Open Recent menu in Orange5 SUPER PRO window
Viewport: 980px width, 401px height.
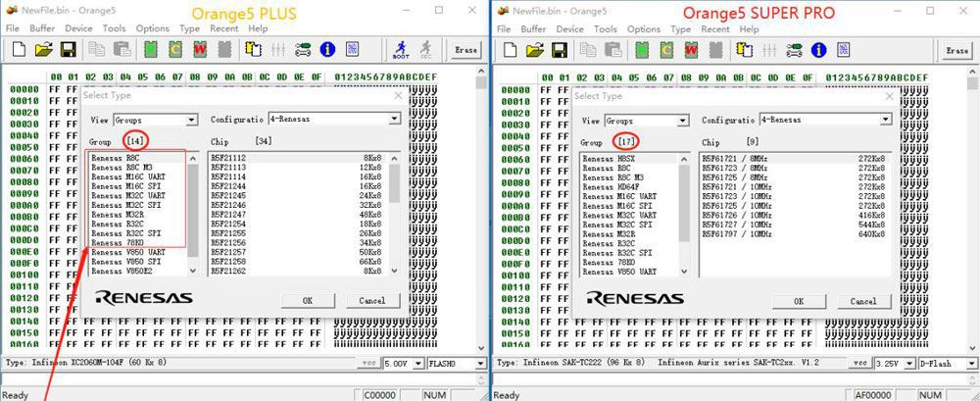715,28
